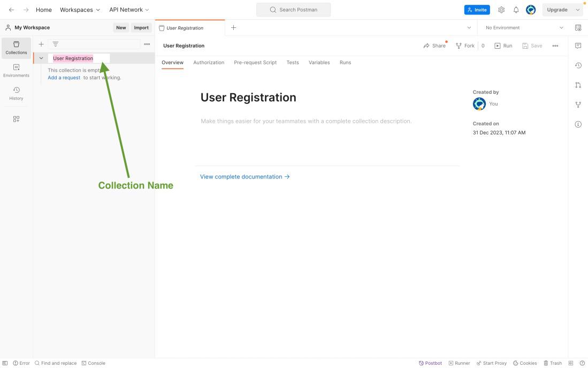Switch to the Authorization tab

coord(209,63)
